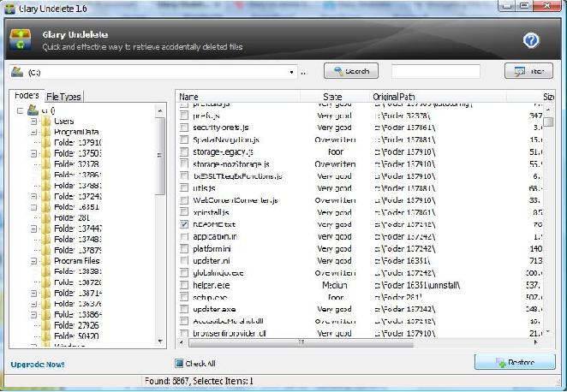Sort by the Size column header
Screen dimensions: 567x392
coord(530,97)
